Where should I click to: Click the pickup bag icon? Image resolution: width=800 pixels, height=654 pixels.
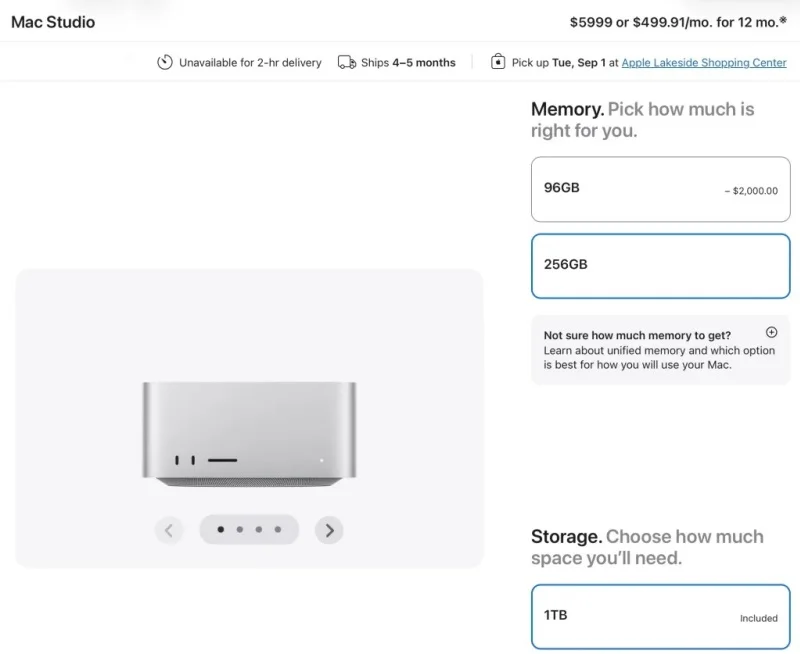pos(498,62)
